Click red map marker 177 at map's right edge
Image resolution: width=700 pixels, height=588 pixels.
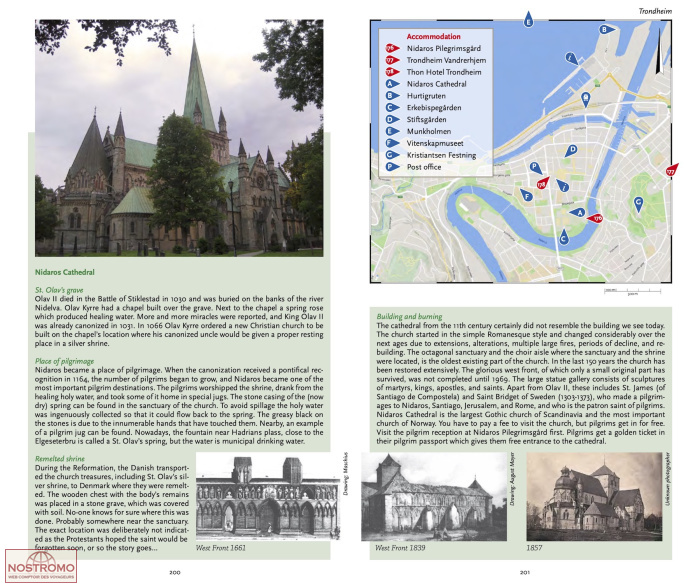pyautogui.click(x=672, y=171)
